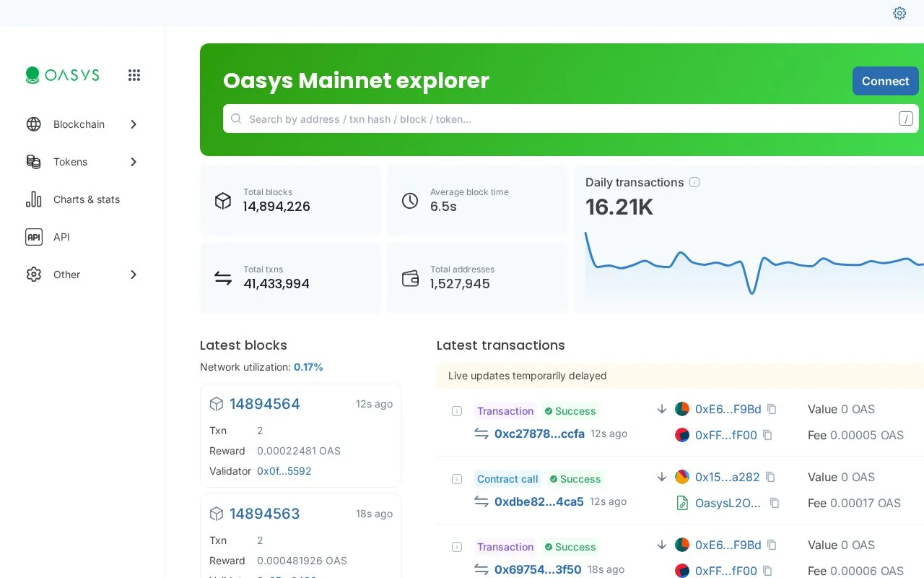Open address 0x15...a282
The height and width of the screenshot is (578, 924).
728,477
